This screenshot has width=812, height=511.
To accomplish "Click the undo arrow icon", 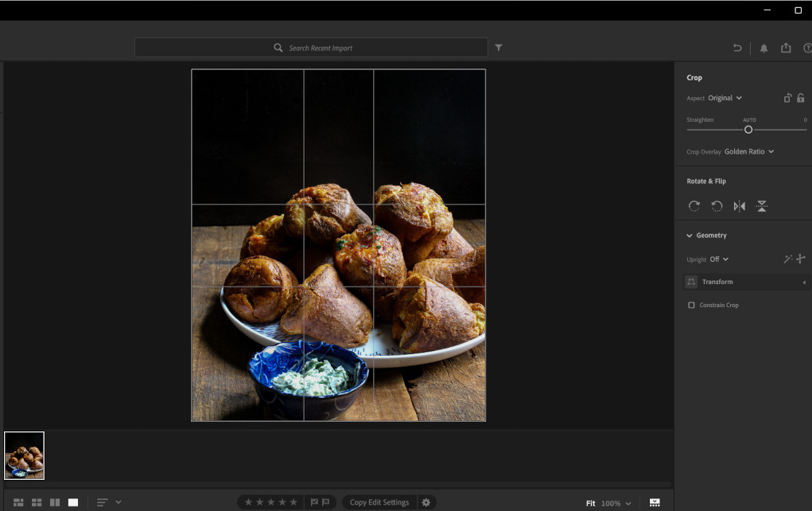I will tap(737, 48).
